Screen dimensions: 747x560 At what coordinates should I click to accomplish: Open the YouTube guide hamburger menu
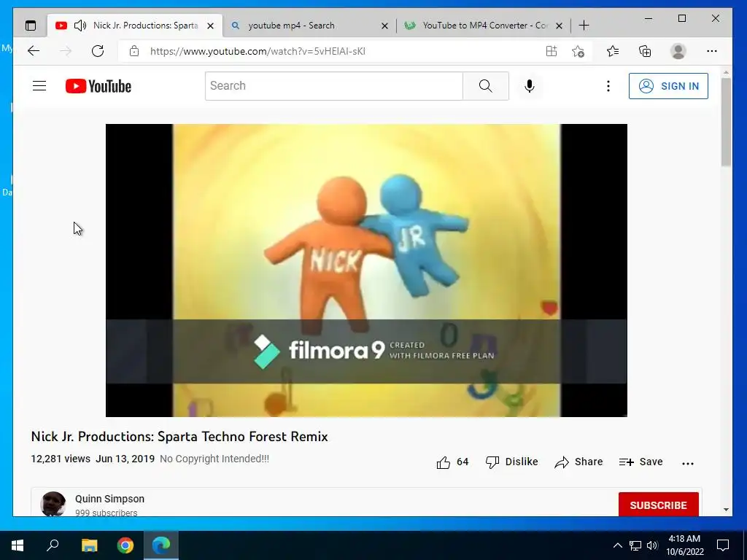[39, 86]
